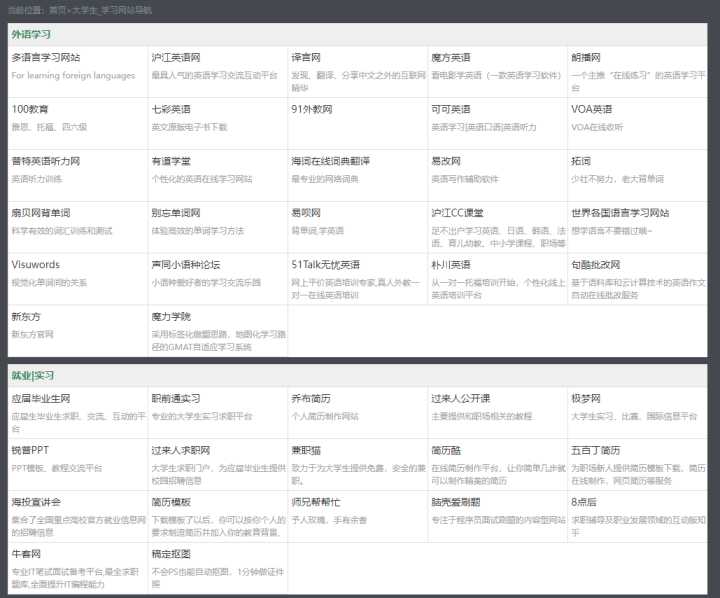Click the 七彩英语 link
The width and height of the screenshot is (720, 598).
[171, 109]
